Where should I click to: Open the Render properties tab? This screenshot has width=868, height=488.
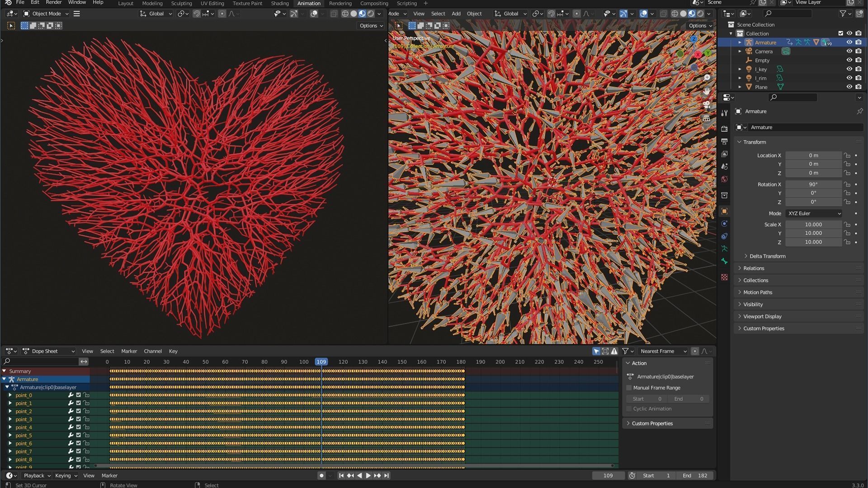[724, 129]
